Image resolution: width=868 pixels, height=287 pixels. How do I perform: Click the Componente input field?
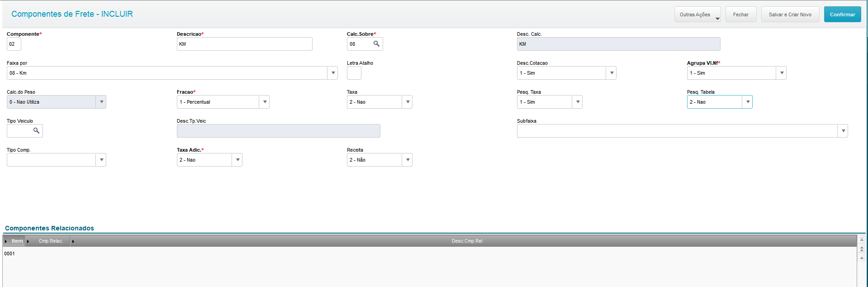pyautogui.click(x=14, y=44)
